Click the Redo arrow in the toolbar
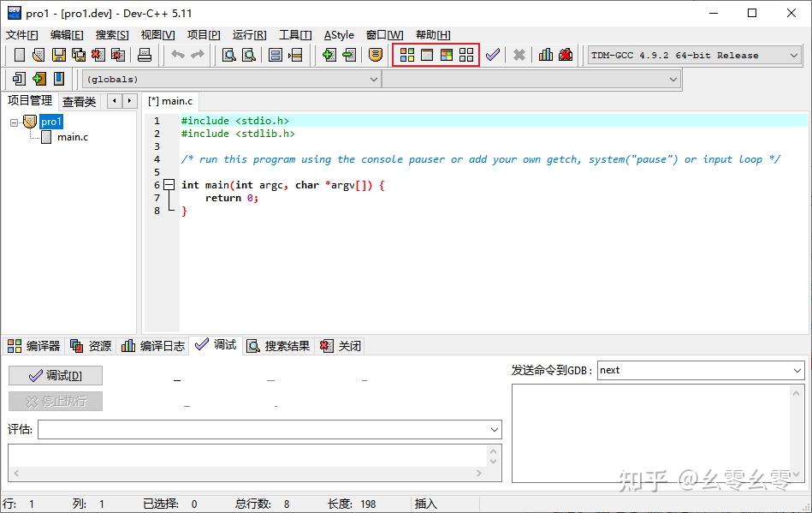This screenshot has height=513, width=812. 198,55
